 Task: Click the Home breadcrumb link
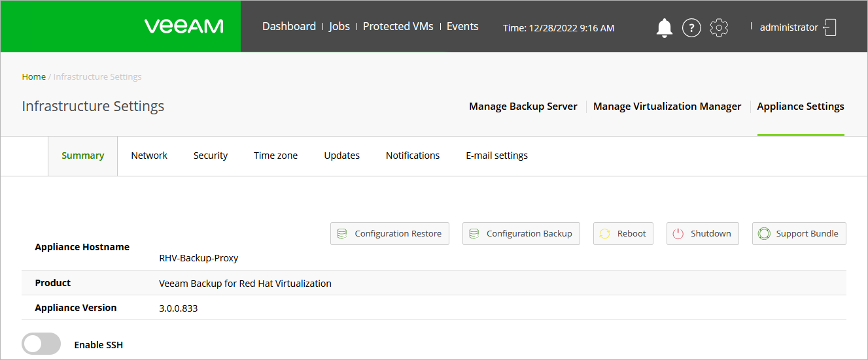(33, 76)
